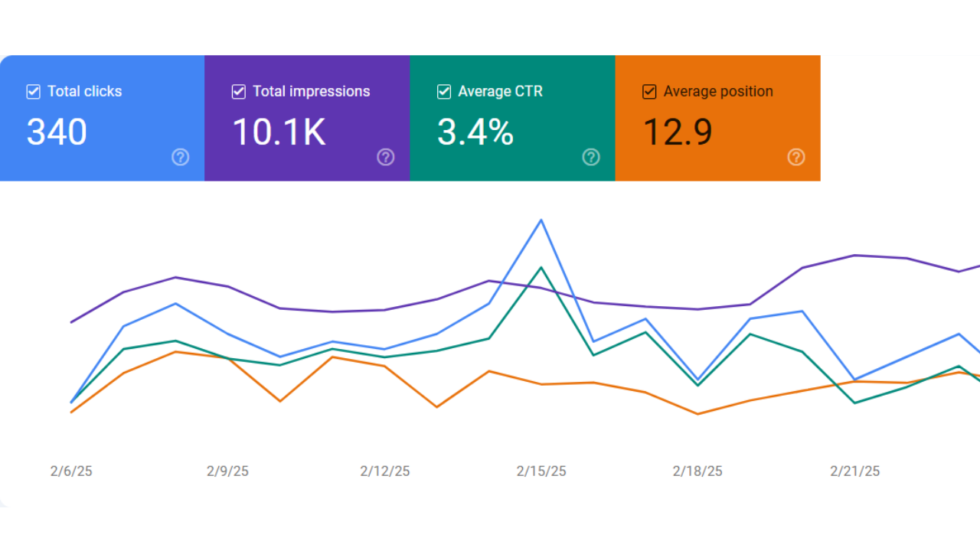Select the 3.4% average CTR value

pos(475,132)
